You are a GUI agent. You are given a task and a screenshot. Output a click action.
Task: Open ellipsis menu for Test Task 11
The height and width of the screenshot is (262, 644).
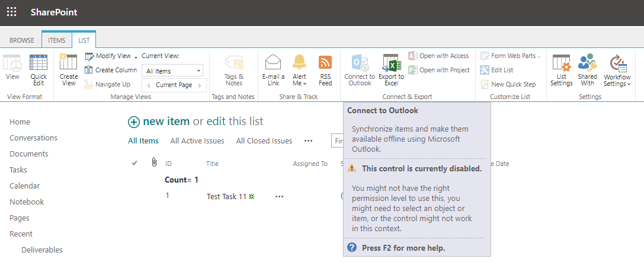279,197
